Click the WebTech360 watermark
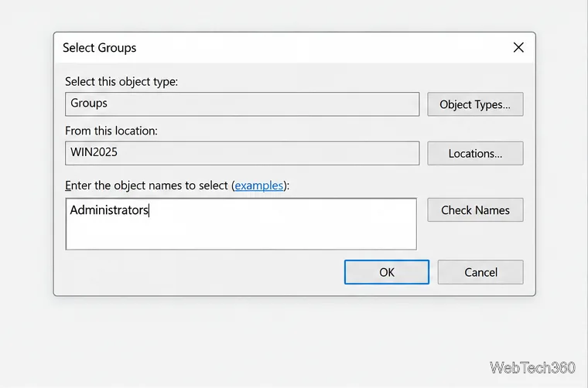588x388 pixels. 532,367
